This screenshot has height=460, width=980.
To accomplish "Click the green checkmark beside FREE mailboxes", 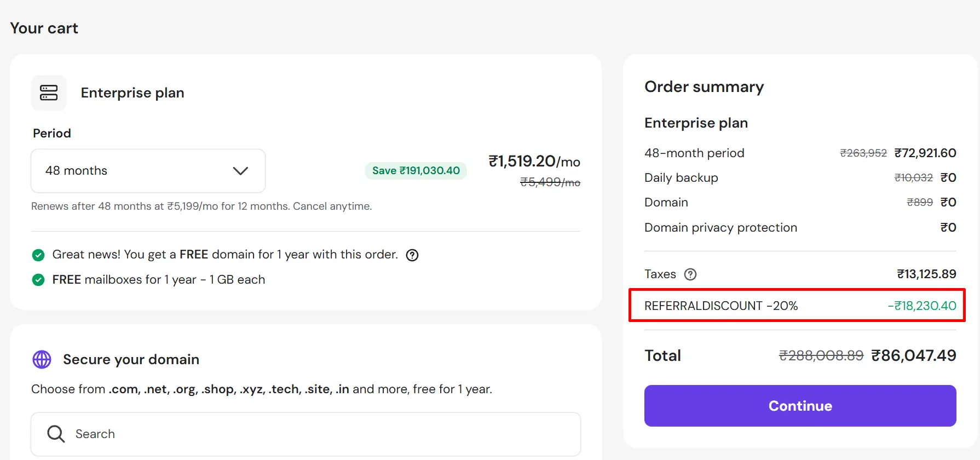I will point(38,280).
